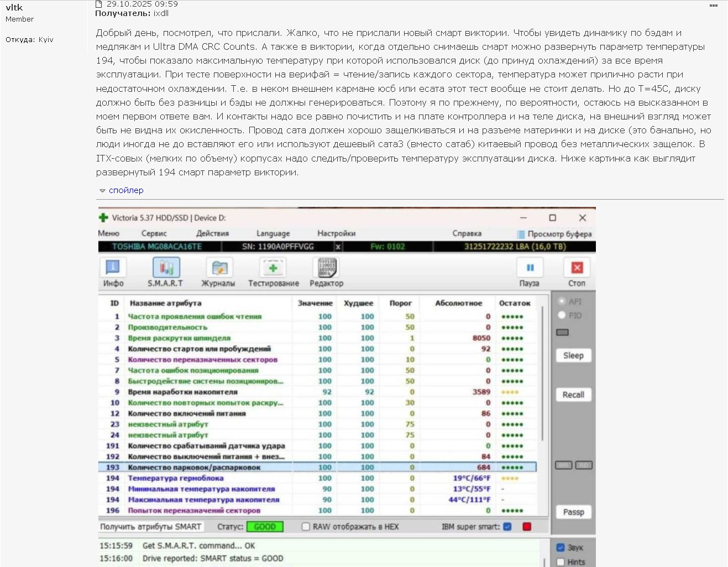This screenshot has height=567, width=728.
Task: Toggle the IBM super smart checkbox
Action: click(x=507, y=527)
